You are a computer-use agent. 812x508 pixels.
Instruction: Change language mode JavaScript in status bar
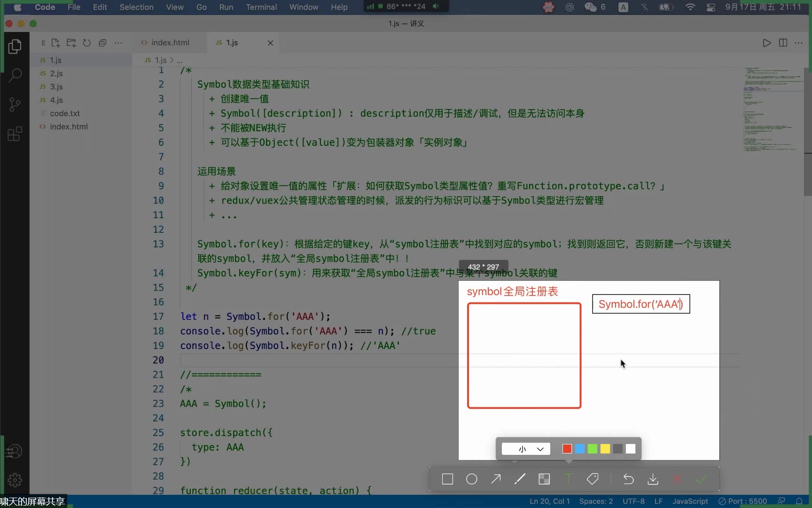(690, 501)
